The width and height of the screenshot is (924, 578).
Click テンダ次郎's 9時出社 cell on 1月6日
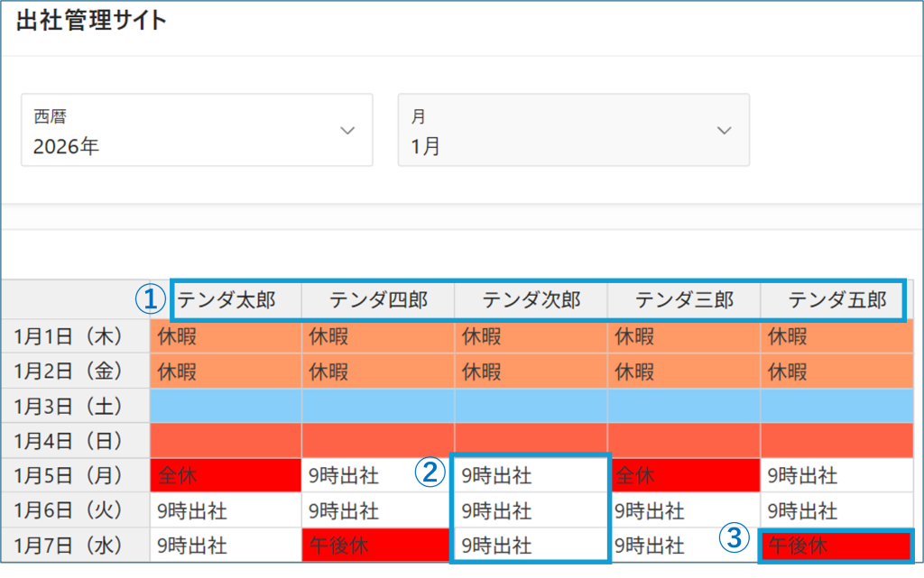coord(531,511)
